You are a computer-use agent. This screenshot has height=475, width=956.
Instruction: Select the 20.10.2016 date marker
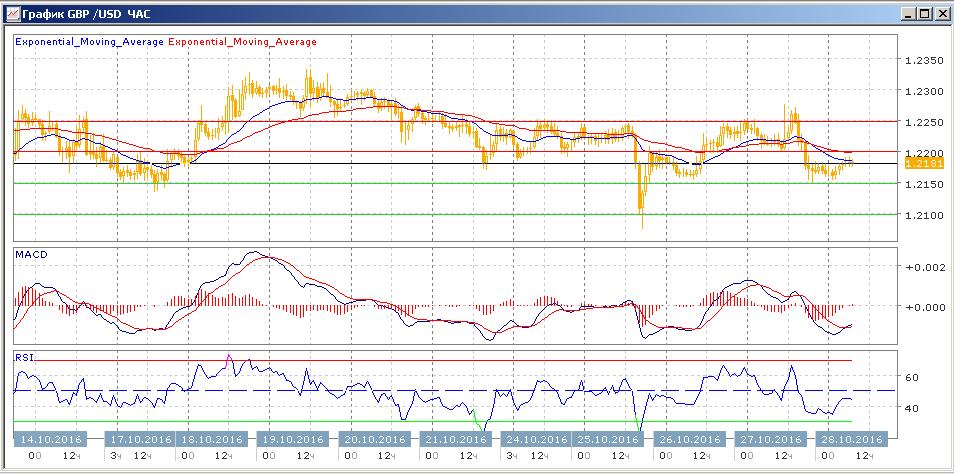tap(375, 439)
